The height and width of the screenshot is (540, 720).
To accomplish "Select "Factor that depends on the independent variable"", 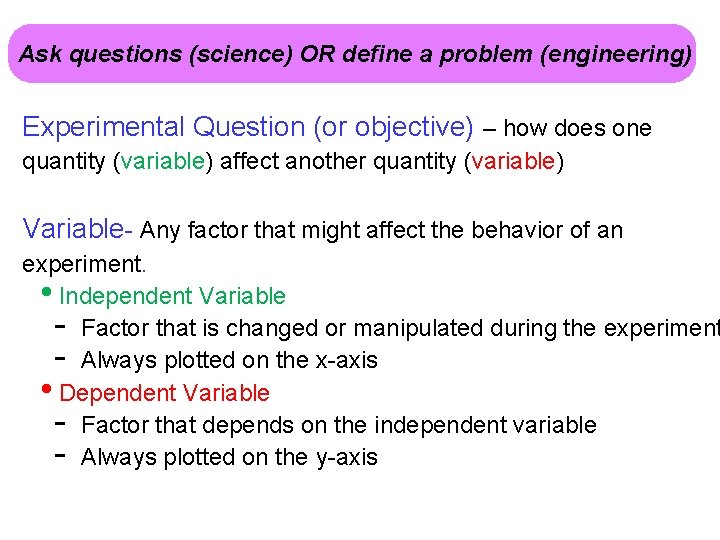I will tap(339, 425).
